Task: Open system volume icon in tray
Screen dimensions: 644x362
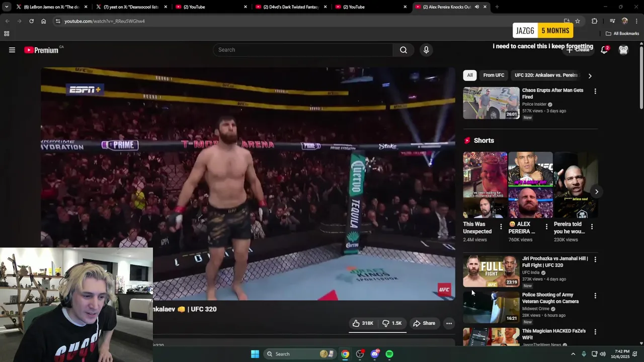Action: pyautogui.click(x=603, y=354)
